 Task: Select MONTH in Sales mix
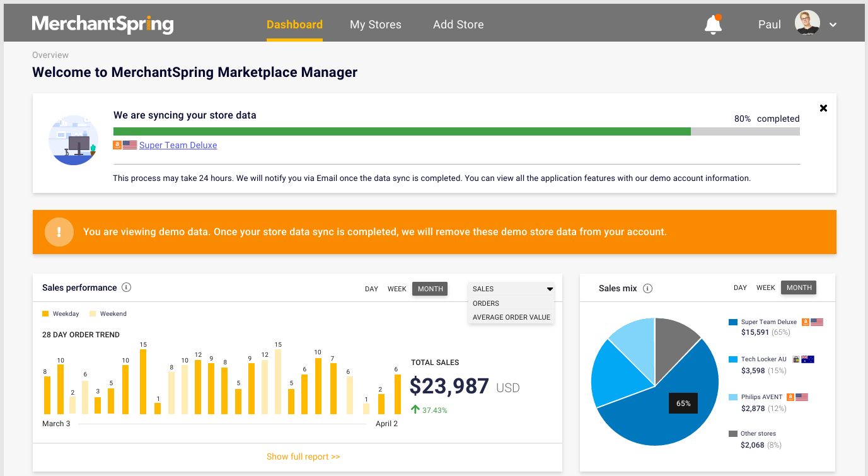coord(799,287)
